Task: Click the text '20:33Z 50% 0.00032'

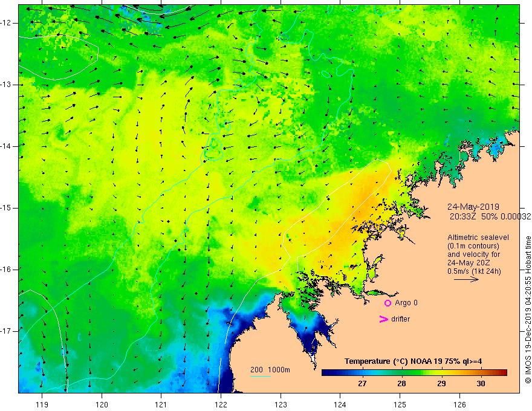Action: tap(490, 216)
